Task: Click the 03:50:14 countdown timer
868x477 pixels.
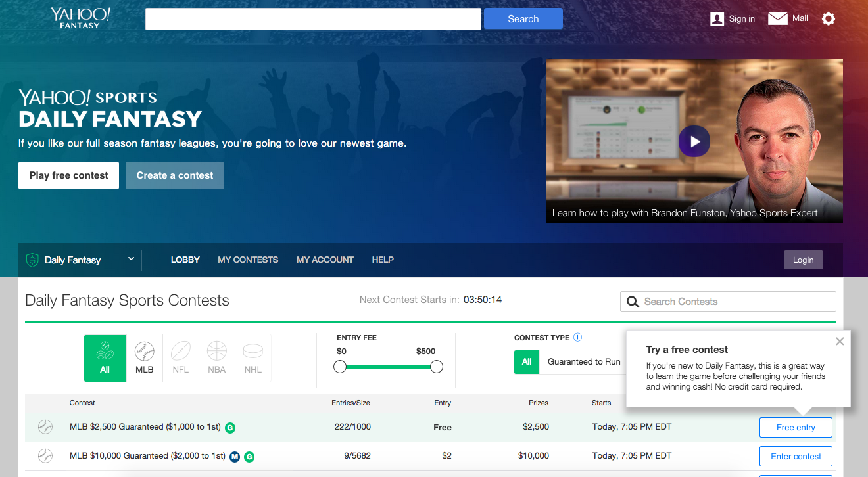Action: click(x=483, y=300)
